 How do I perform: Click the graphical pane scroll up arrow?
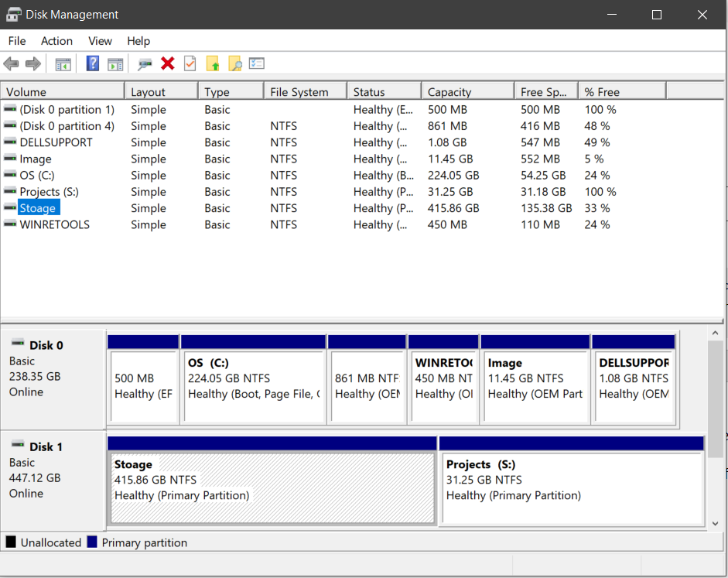pos(715,333)
